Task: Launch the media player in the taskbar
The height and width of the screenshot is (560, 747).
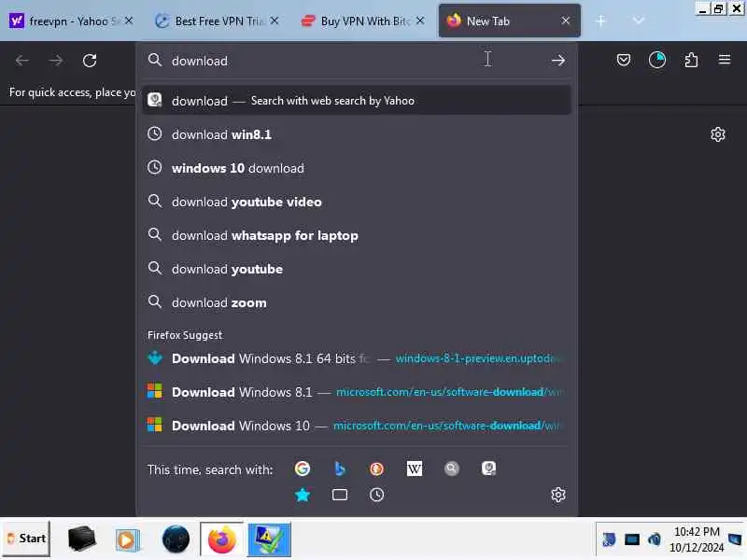Action: 127,539
